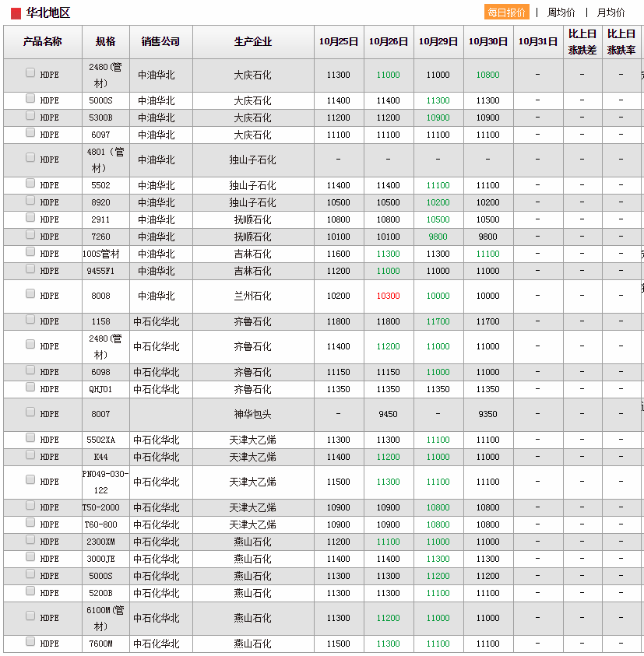The image size is (644, 656).
Task: Click 11350 under 10月25日 for QHJ01
Action: [338, 390]
